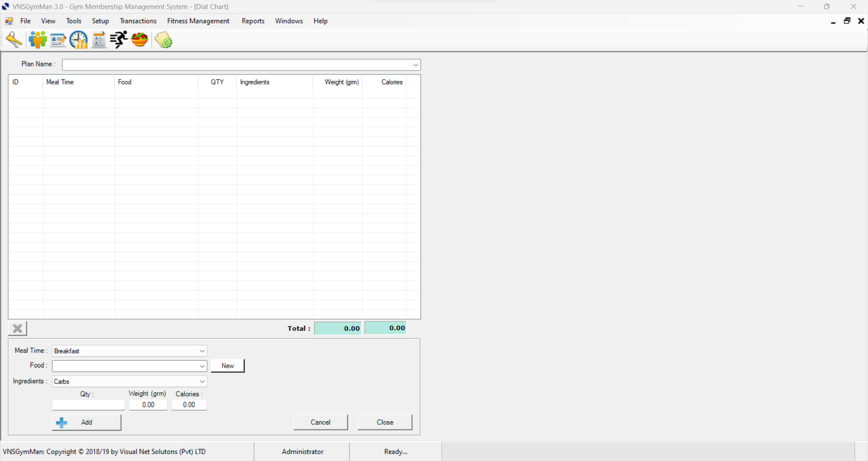
Task: Click into the Qty input field
Action: [x=89, y=405]
